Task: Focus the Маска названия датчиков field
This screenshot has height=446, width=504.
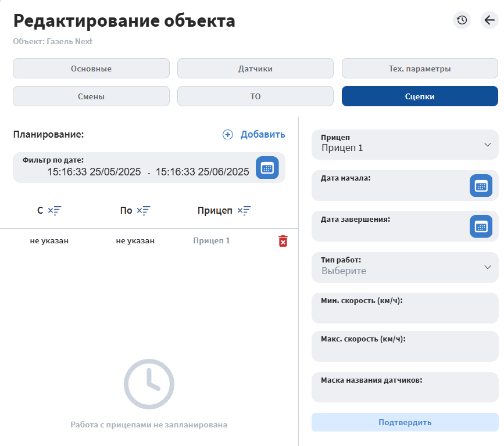Action: tap(405, 393)
